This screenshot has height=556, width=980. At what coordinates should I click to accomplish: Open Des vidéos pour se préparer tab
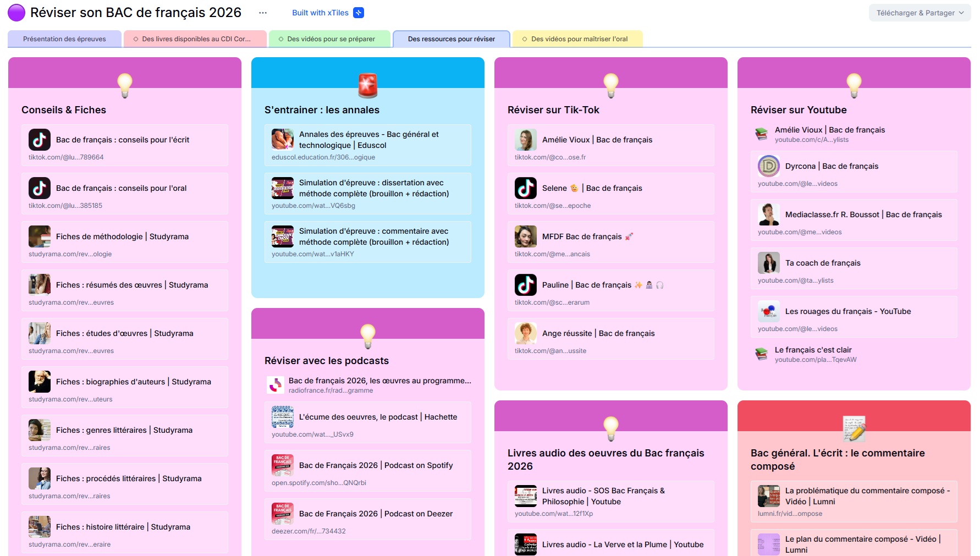(330, 39)
